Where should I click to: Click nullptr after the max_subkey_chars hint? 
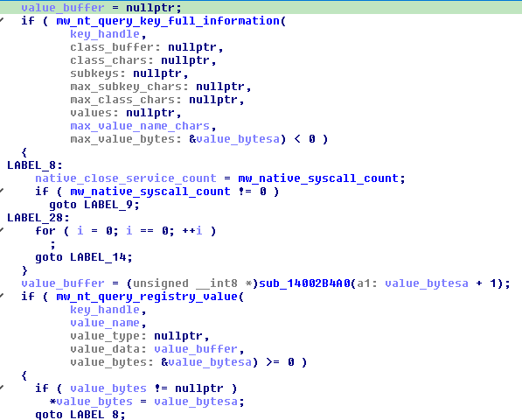[x=220, y=87]
